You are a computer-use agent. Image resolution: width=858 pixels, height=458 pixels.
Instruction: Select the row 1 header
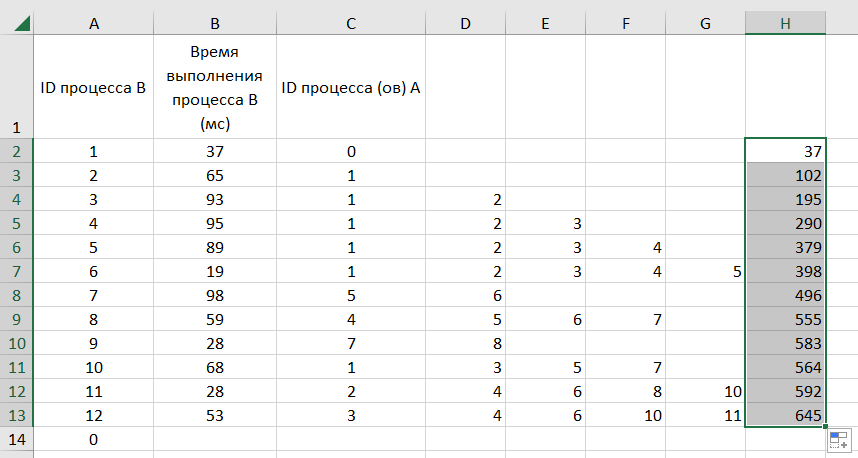[17, 88]
